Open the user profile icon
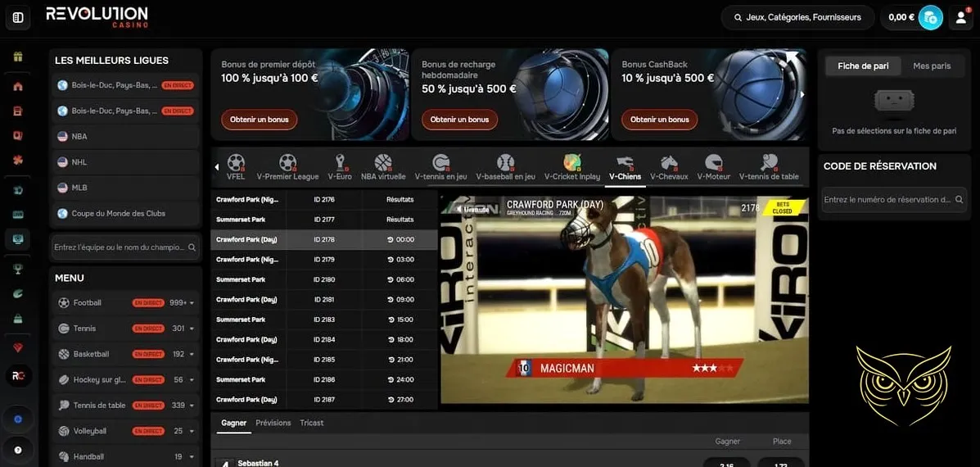The height and width of the screenshot is (467, 980). [x=960, y=17]
